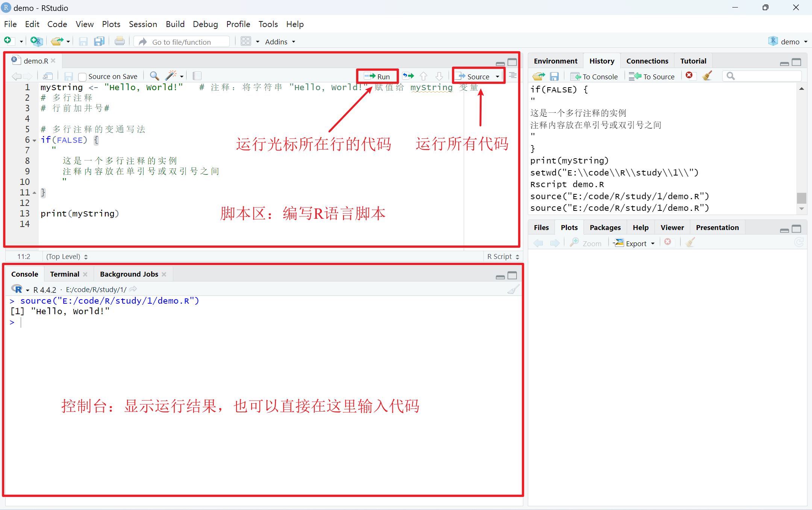This screenshot has height=510, width=812.
Task: Open the File menu
Action: coord(11,24)
